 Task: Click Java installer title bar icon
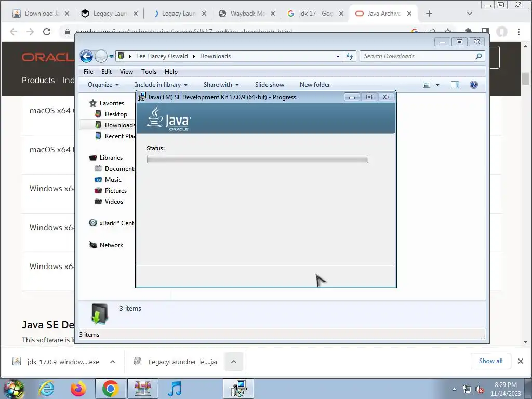point(142,97)
